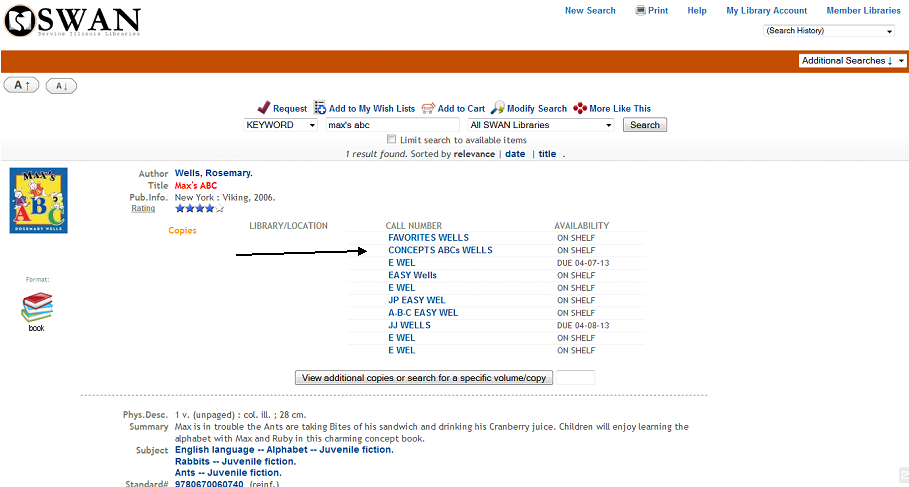909x487 pixels.
Task: Open the Search History dropdown
Action: (x=829, y=31)
